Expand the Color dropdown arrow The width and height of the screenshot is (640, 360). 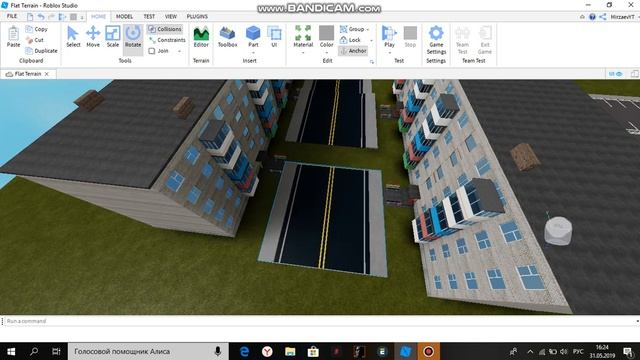[327, 53]
